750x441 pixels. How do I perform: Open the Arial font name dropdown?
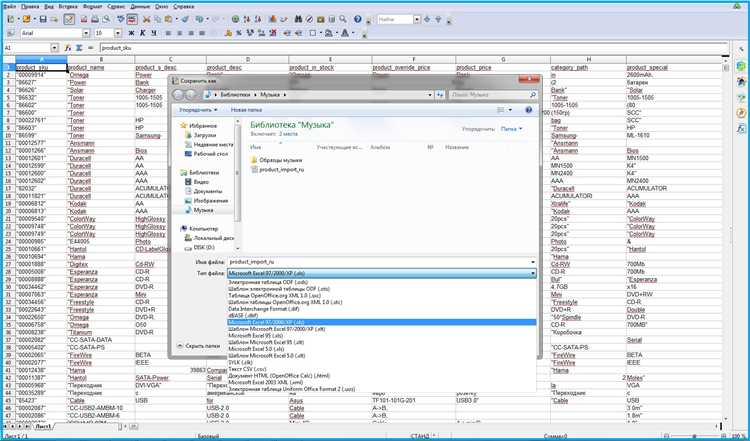[86, 33]
